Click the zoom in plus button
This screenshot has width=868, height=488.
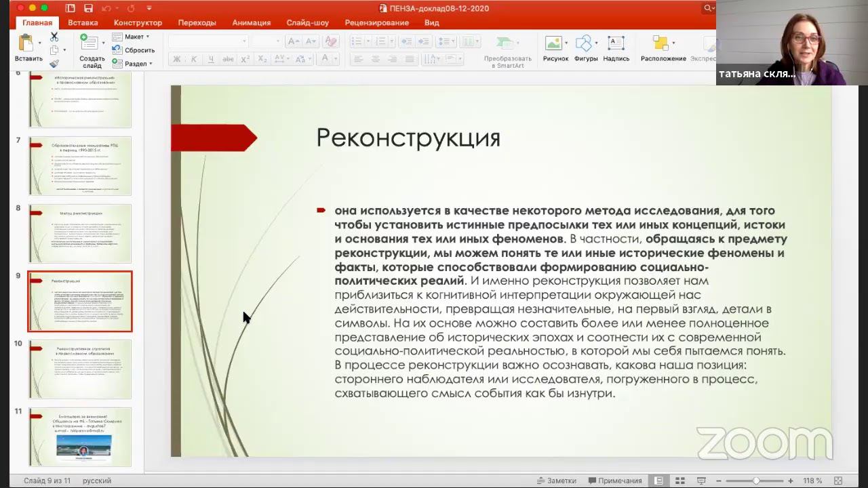click(790, 481)
